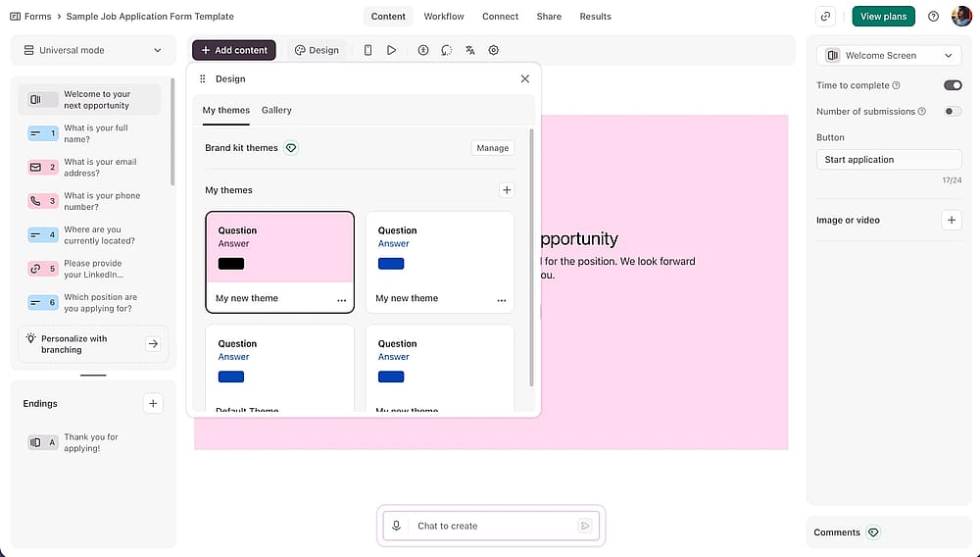Switch to the Share tab

pos(549,17)
